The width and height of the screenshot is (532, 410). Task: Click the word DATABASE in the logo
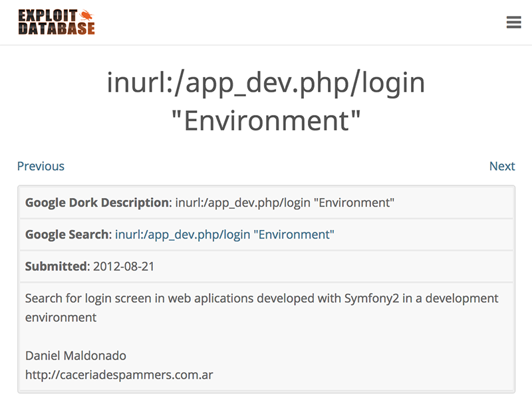coord(56,29)
